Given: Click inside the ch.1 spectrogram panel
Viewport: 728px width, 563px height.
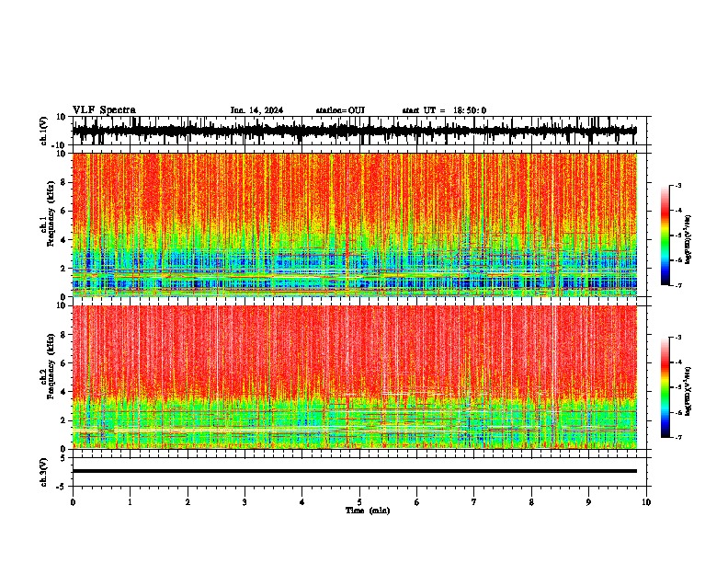Looking at the screenshot, I should pyautogui.click(x=354, y=224).
